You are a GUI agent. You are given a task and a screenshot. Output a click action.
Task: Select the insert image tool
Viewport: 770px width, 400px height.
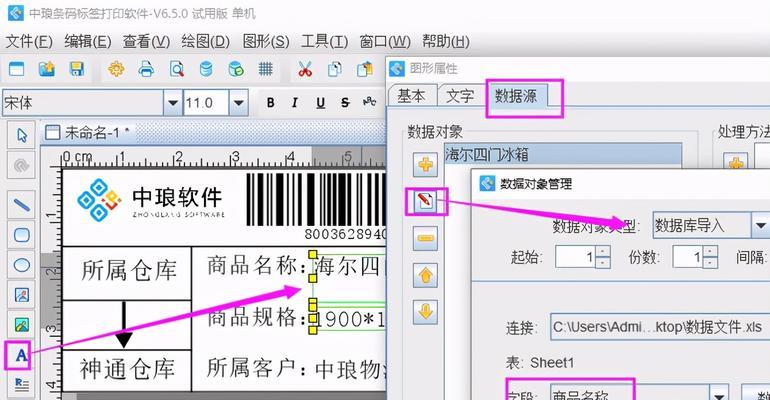pos(22,295)
